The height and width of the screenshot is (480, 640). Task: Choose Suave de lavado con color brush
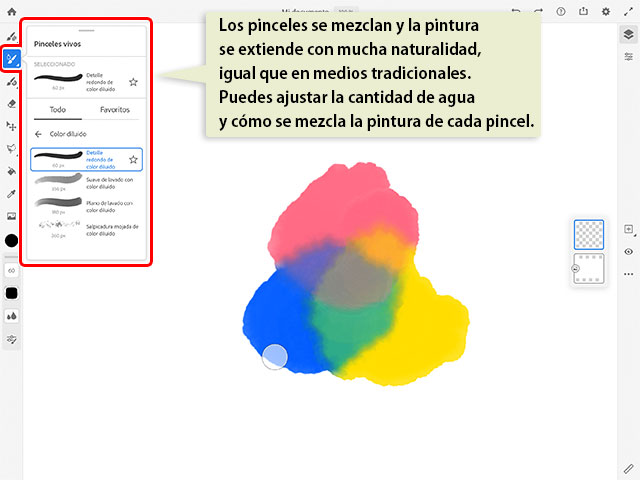pos(87,181)
